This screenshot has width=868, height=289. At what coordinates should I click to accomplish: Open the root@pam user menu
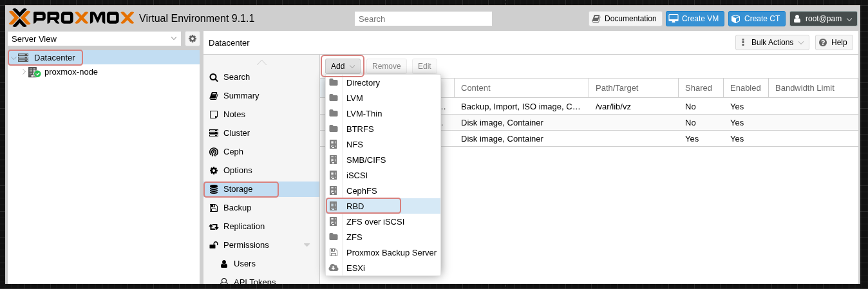[x=823, y=19]
